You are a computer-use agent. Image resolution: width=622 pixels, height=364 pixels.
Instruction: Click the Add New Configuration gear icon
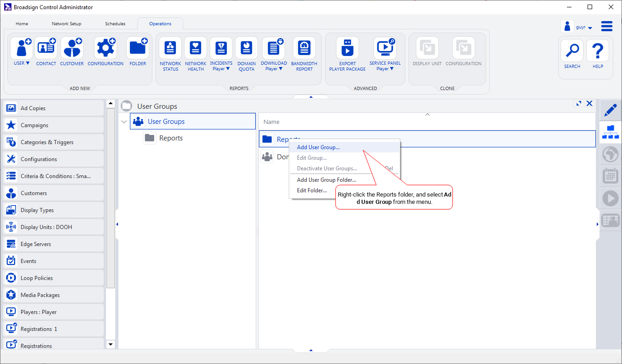[106, 48]
